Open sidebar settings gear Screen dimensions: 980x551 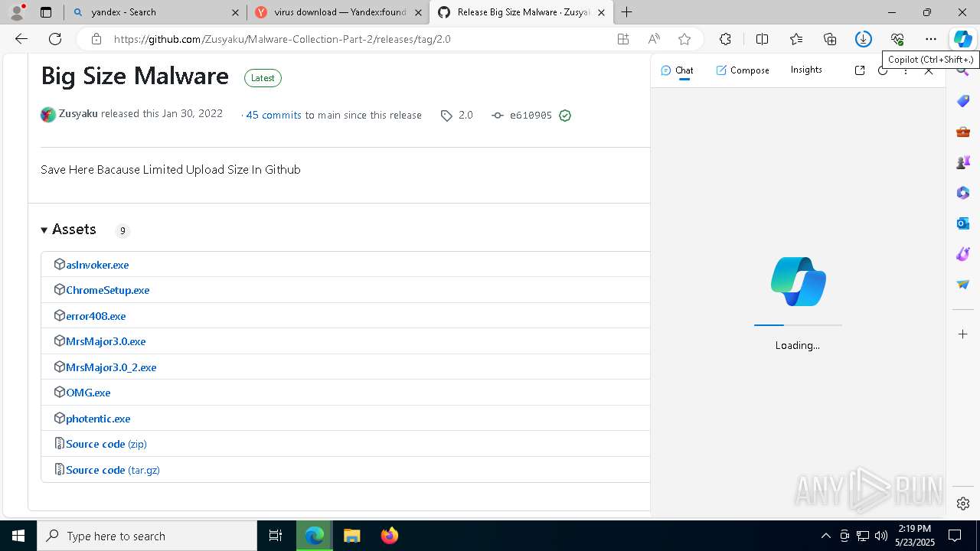click(963, 504)
